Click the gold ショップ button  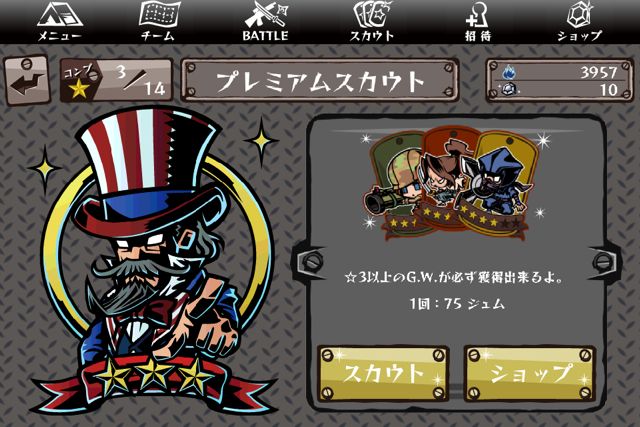pyautogui.click(x=530, y=374)
